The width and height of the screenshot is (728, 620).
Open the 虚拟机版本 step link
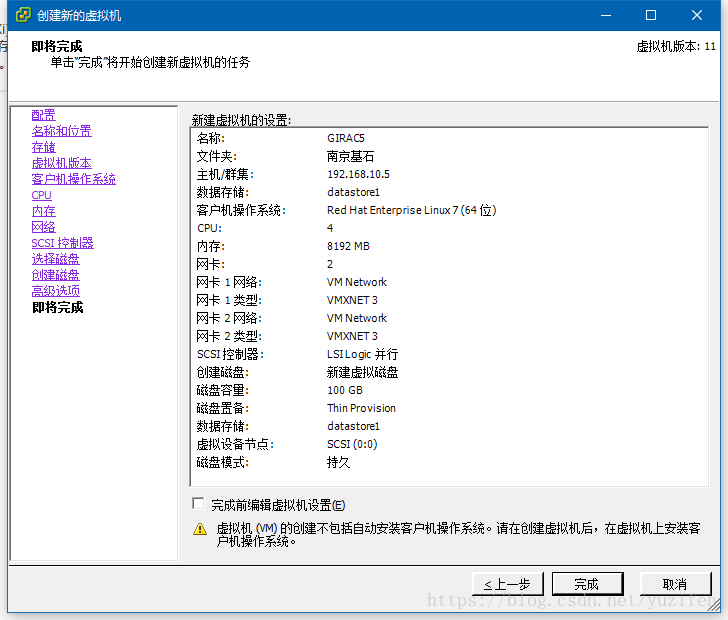[x=62, y=163]
